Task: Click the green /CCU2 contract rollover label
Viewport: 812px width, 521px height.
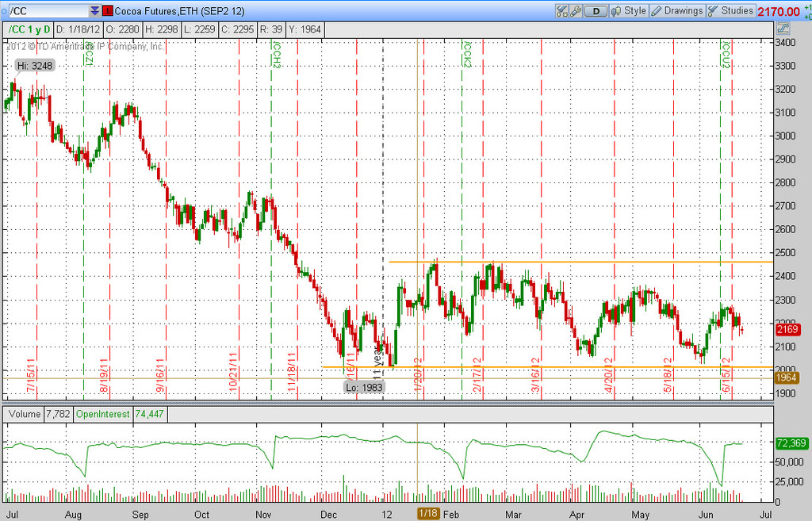Action: coord(726,55)
